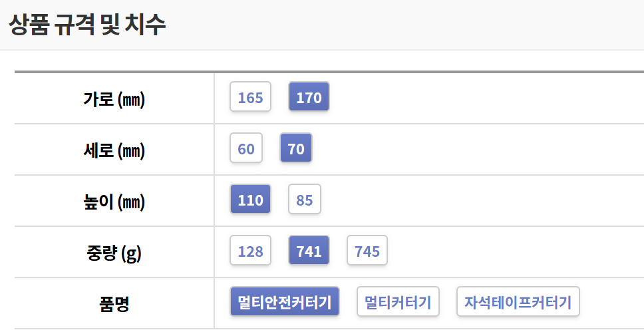Pick the 110 height chip
The height and width of the screenshot is (330, 644).
point(250,200)
